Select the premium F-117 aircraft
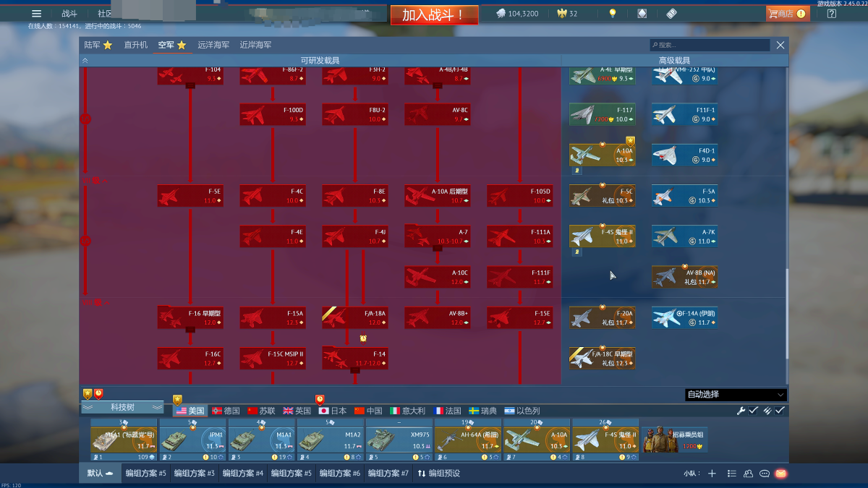The height and width of the screenshot is (488, 868). 603,114
